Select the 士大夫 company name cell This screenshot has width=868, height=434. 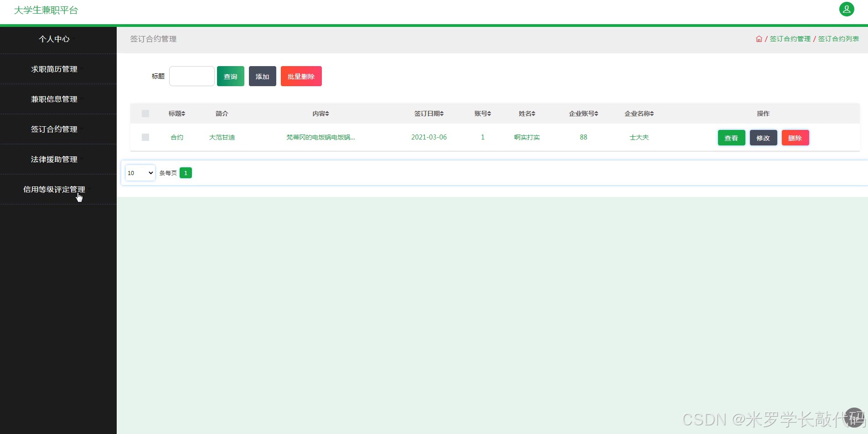pos(639,137)
